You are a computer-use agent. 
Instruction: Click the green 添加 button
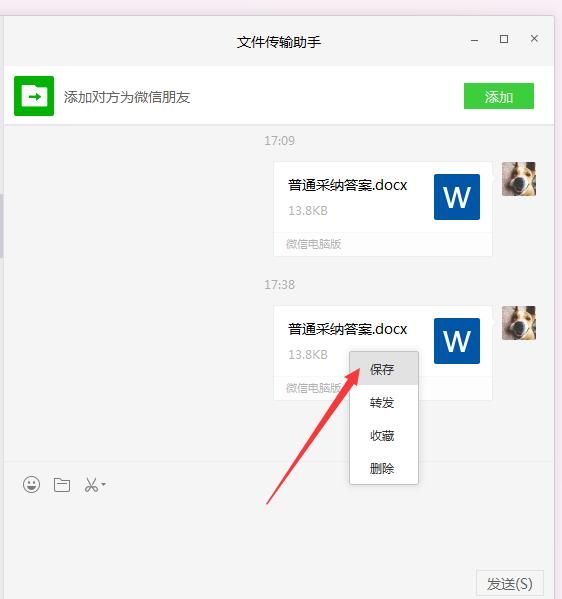[x=499, y=96]
